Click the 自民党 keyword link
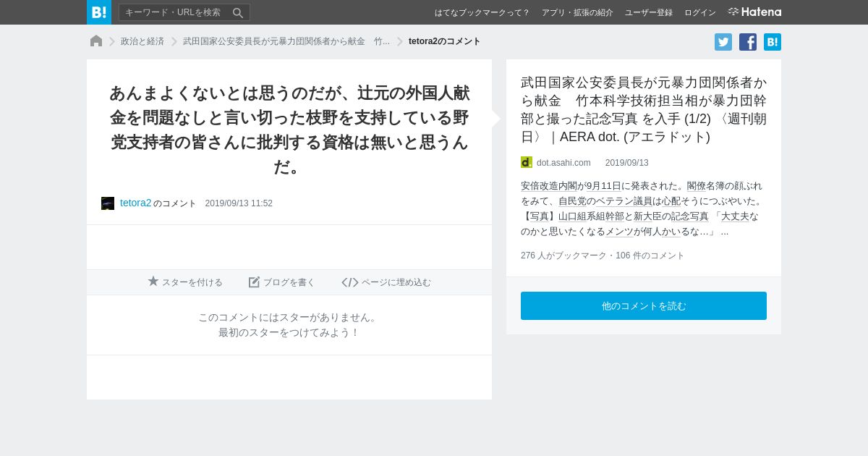 coord(573,200)
